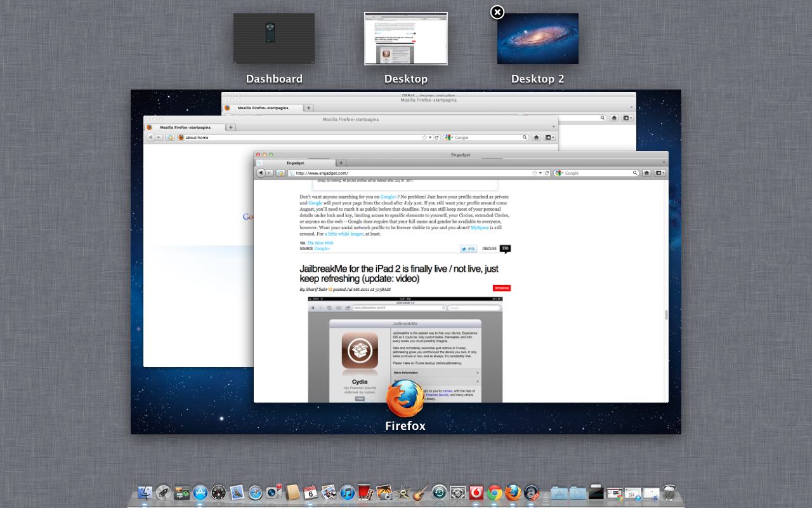The image size is (812, 508).
Task: Open 'The Next Web' via link
Action: (320, 243)
